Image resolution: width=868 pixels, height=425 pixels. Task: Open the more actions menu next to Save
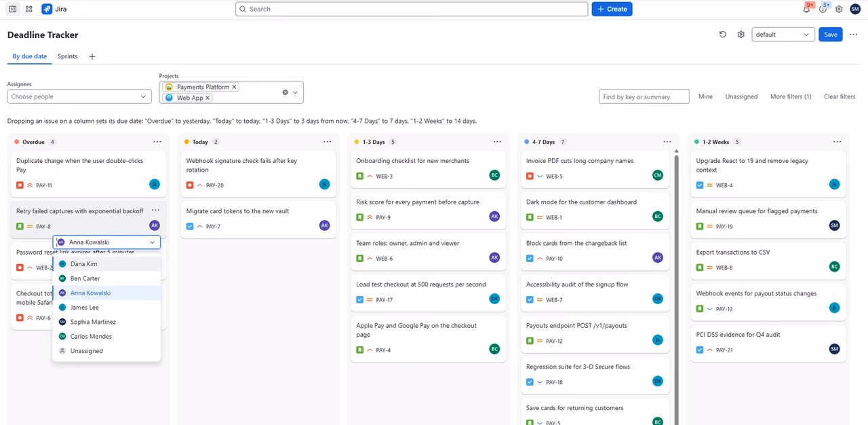pos(854,35)
